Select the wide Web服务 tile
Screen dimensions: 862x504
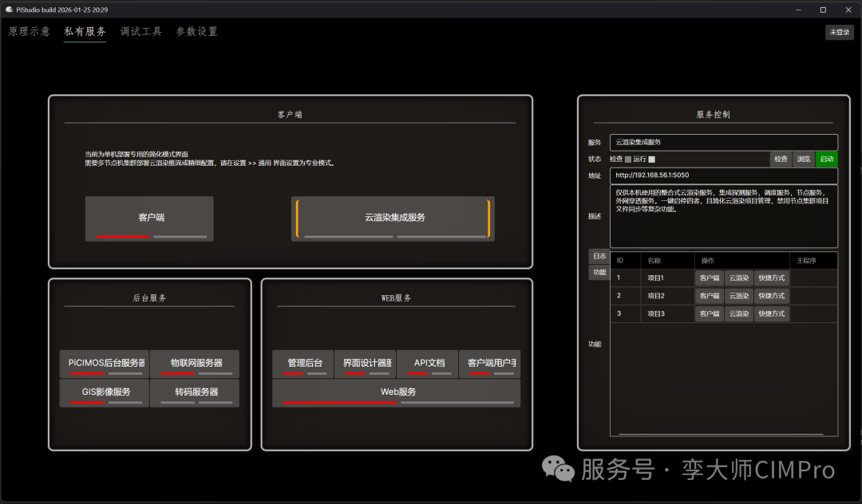pos(397,393)
